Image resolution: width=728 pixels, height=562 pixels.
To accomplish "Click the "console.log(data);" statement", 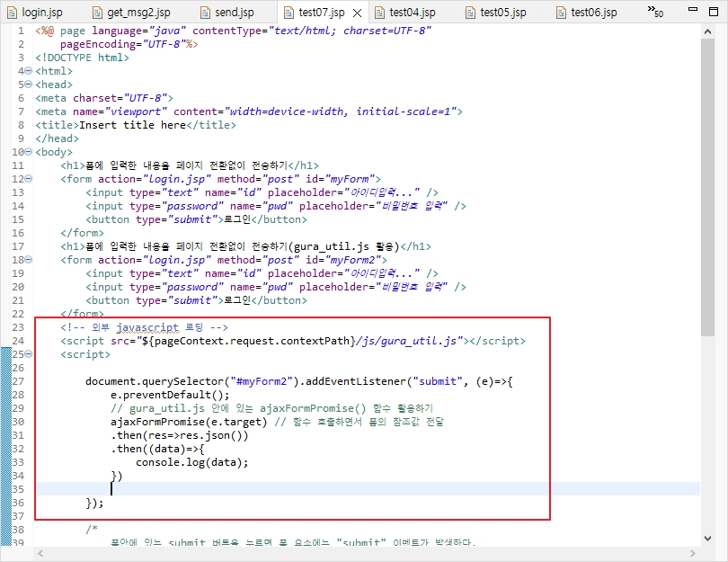I will click(x=191, y=462).
